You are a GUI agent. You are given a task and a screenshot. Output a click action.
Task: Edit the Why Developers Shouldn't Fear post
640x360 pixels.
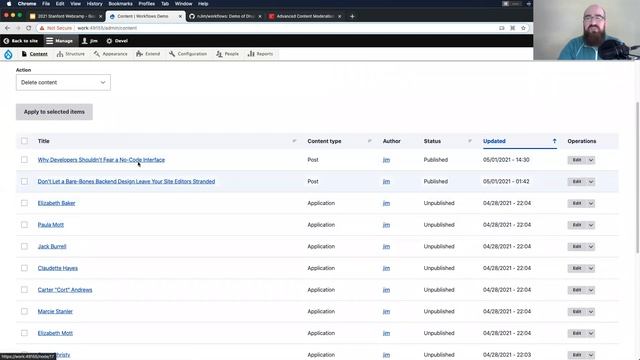[x=577, y=160]
